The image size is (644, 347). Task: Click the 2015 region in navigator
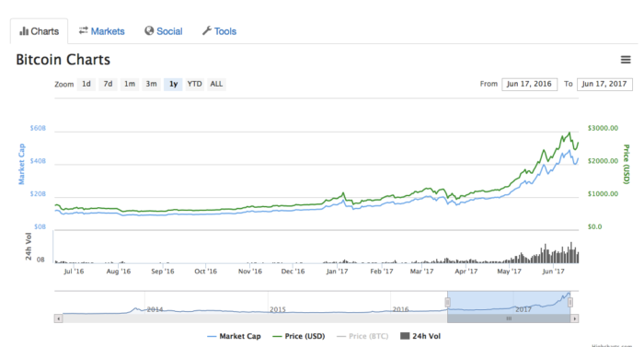[x=278, y=309]
